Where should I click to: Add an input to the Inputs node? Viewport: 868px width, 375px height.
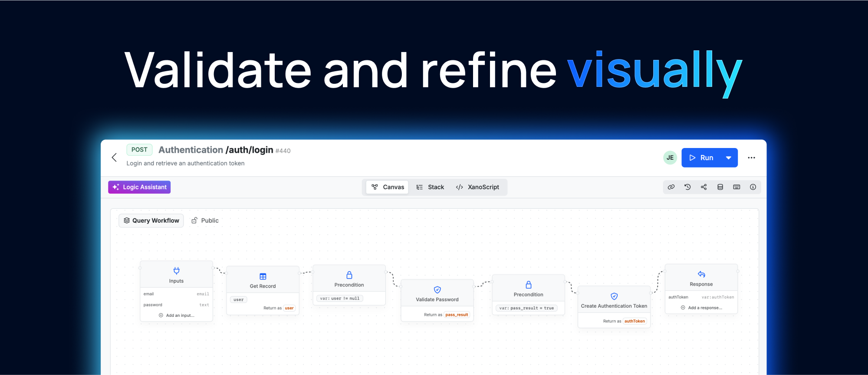point(176,316)
